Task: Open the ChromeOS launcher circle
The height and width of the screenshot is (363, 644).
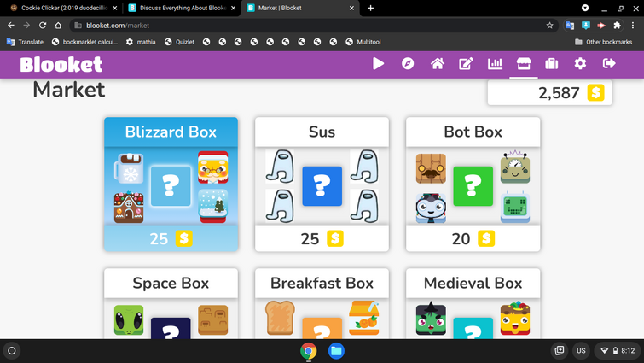Action: point(11,351)
